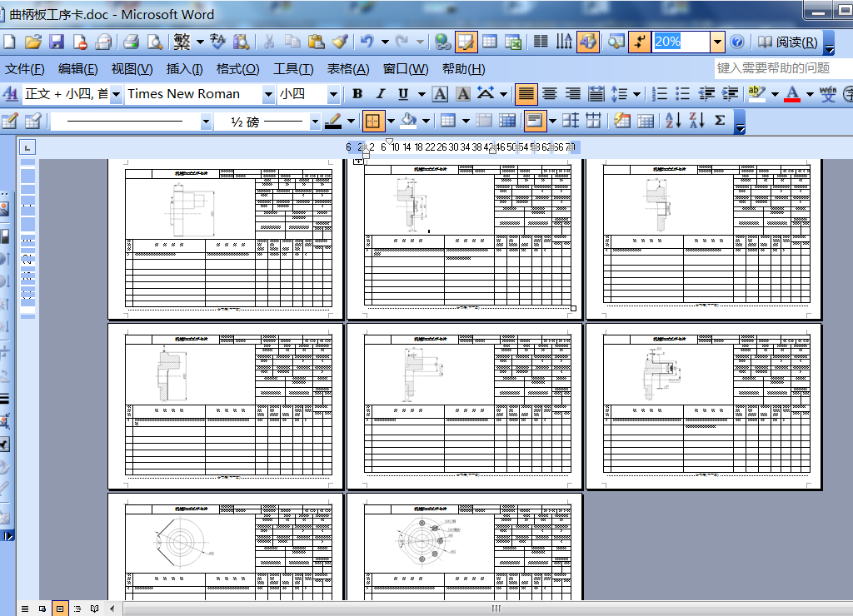Open the font name dropdown
This screenshot has height=616, width=853.
click(268, 94)
